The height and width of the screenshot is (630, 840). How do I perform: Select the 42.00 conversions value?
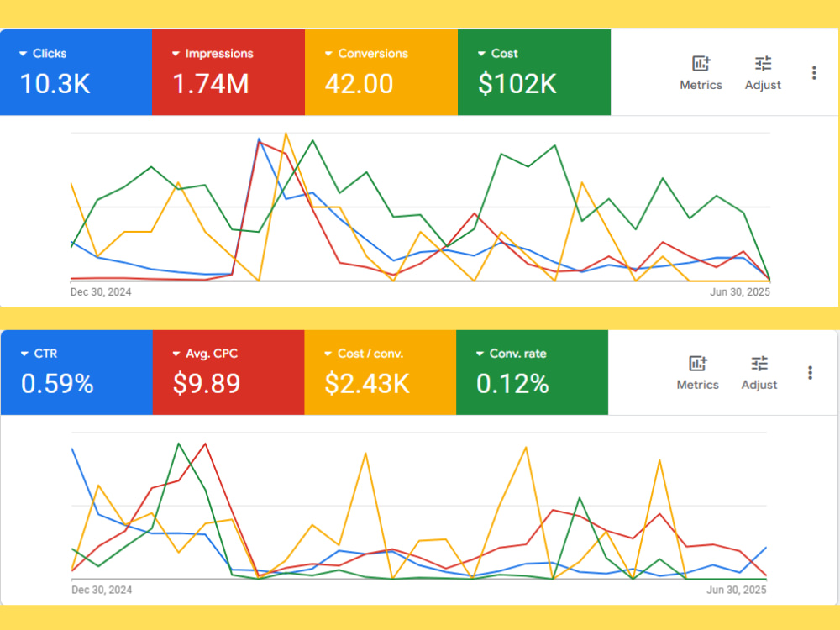(359, 84)
